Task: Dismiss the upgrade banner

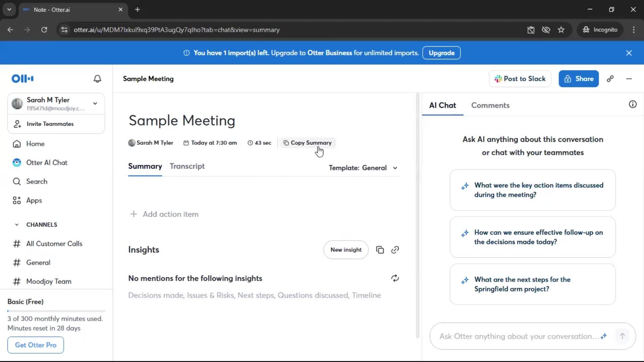Action: (629, 53)
